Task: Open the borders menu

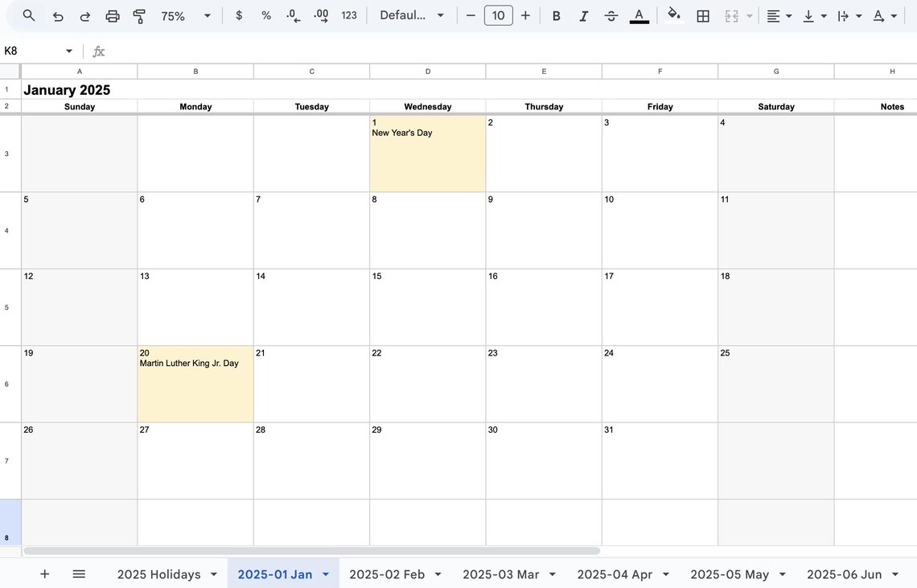Action: (703, 16)
